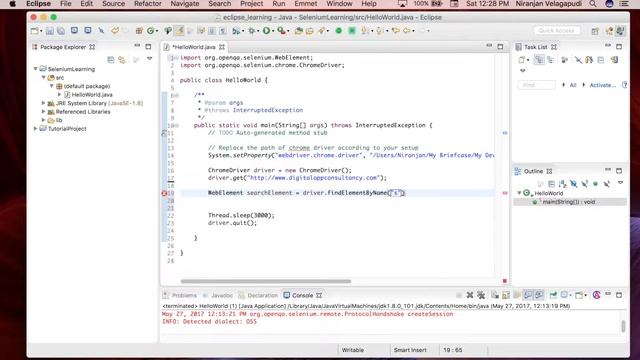Toggle Hide Non-Public Members in Outline
This screenshot has height=360, width=640.
click(596, 184)
